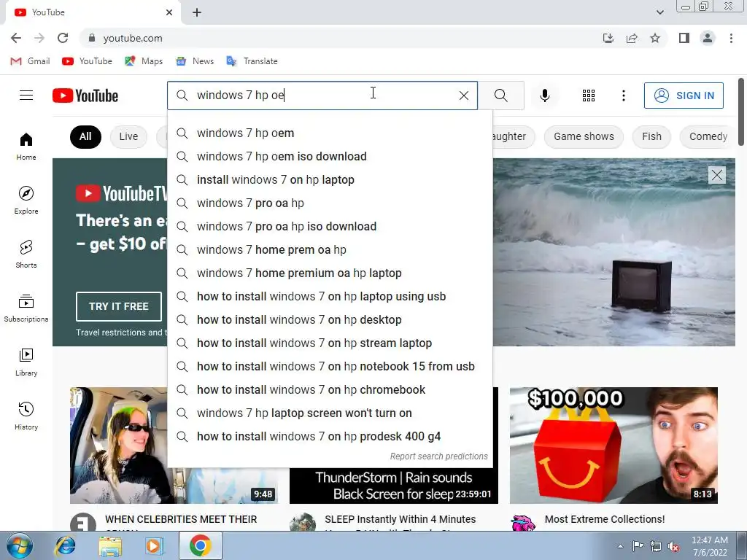Screen dimensions: 747x560
Task: Open the $100,000 Happy Meal video thumbnail
Action: [x=614, y=446]
